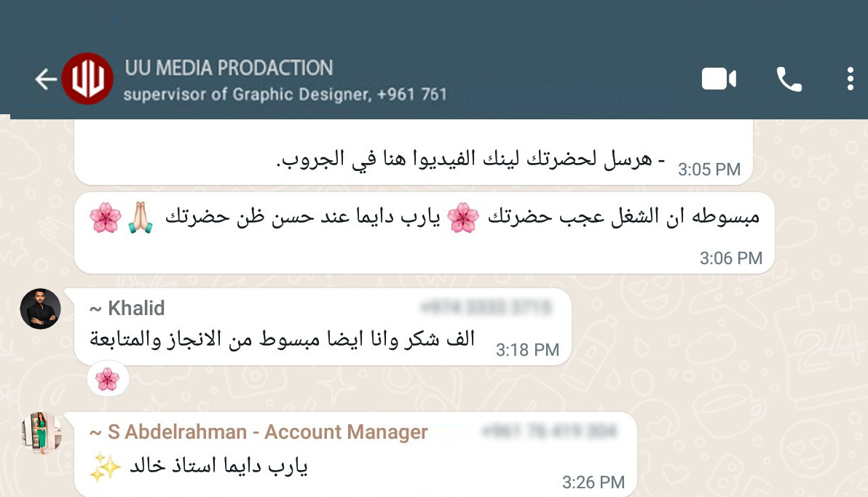View Khalid's profile picture
This screenshot has width=868, height=497.
click(41, 309)
